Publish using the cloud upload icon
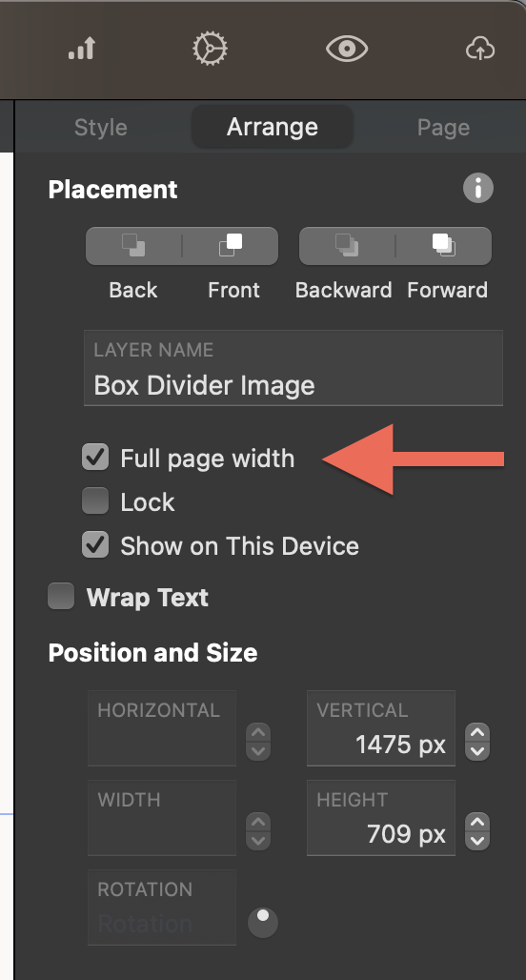This screenshot has height=980, width=526. 480,49
